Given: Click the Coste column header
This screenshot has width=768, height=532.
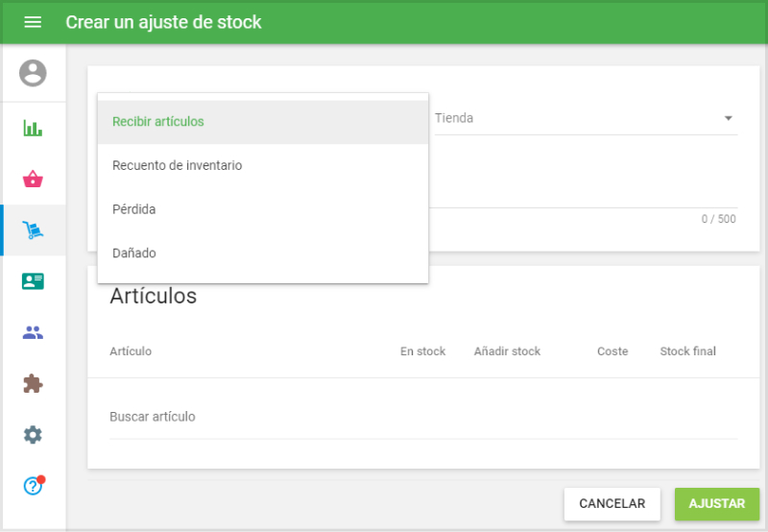Looking at the screenshot, I should click(x=612, y=351).
